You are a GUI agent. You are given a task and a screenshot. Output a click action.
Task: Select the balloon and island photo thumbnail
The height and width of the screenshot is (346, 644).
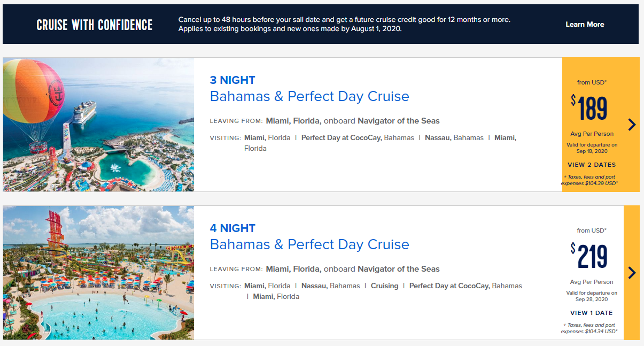[x=98, y=125]
